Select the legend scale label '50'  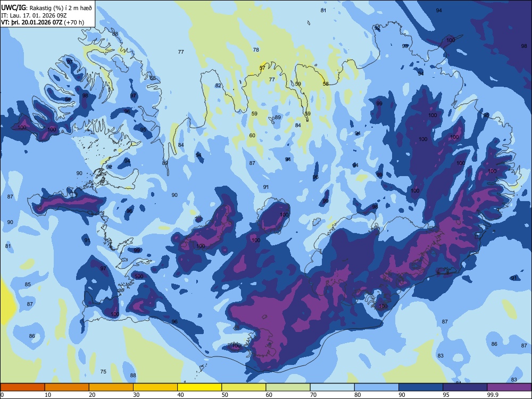pyautogui.click(x=225, y=395)
